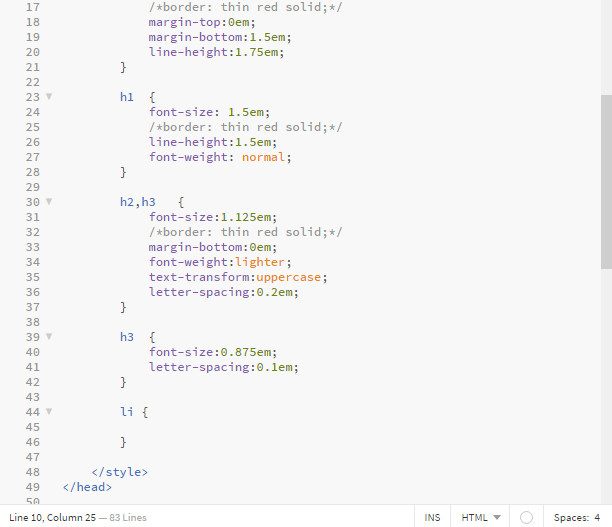
Task: Click the vertical scrollbar thumb
Action: click(606, 180)
